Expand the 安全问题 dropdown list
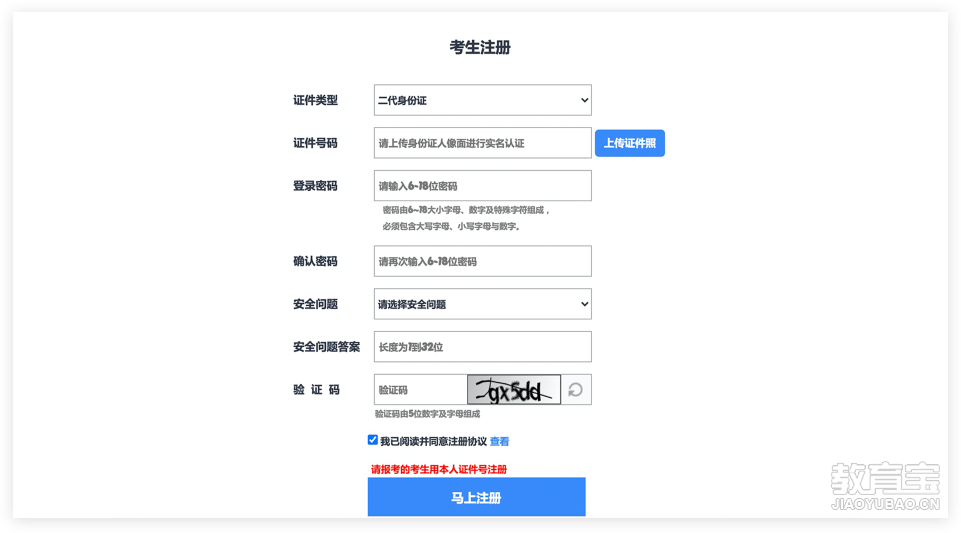 [x=482, y=304]
